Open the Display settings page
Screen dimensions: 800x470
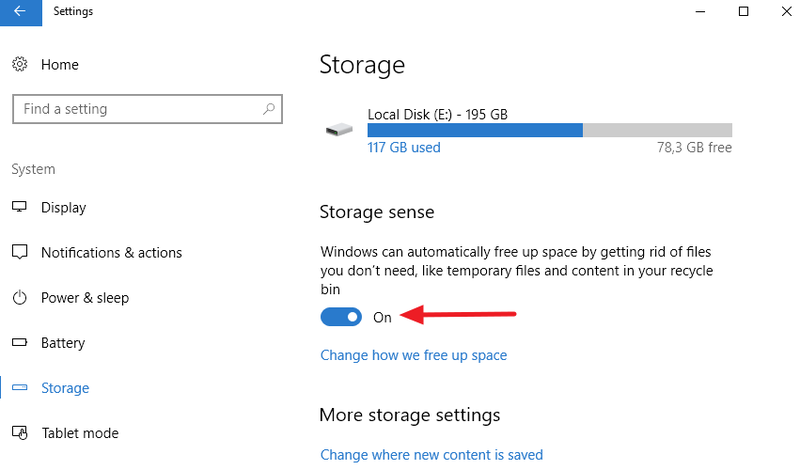click(x=63, y=208)
